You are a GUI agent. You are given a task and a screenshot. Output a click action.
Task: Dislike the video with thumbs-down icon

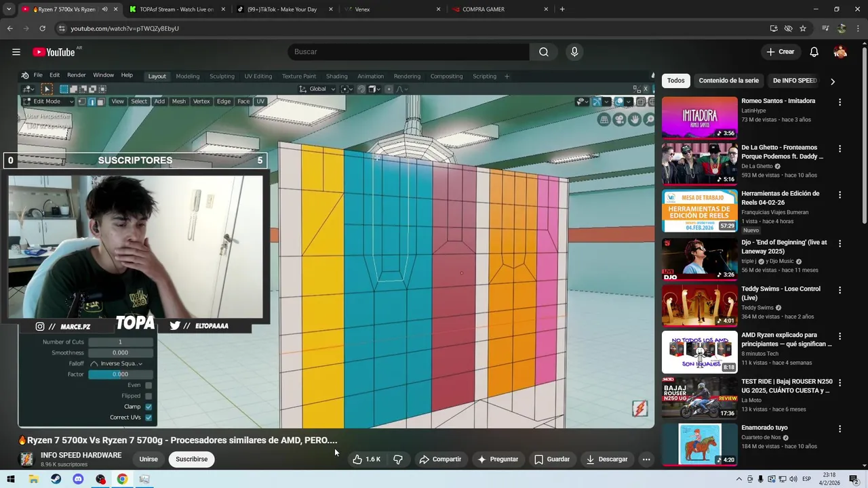pos(398,460)
